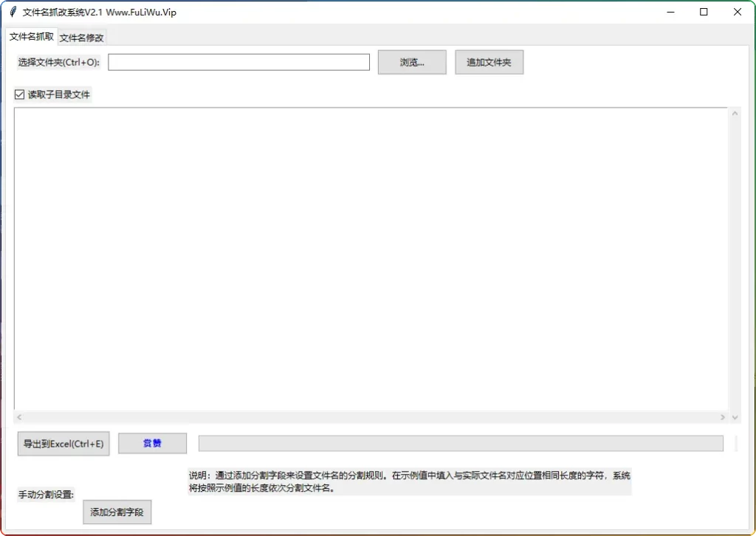Click the horizontal scrollbar right arrow
Screen dimensions: 756x536
[724, 416]
